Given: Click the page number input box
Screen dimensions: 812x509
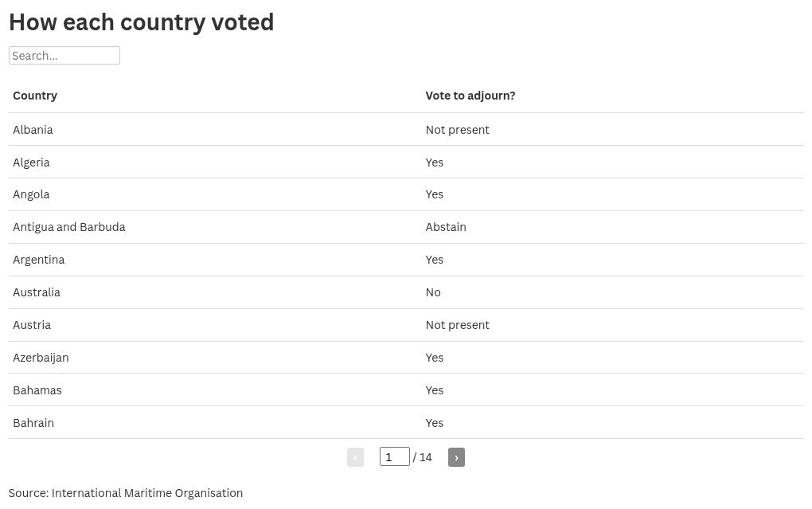Looking at the screenshot, I should tap(394, 457).
